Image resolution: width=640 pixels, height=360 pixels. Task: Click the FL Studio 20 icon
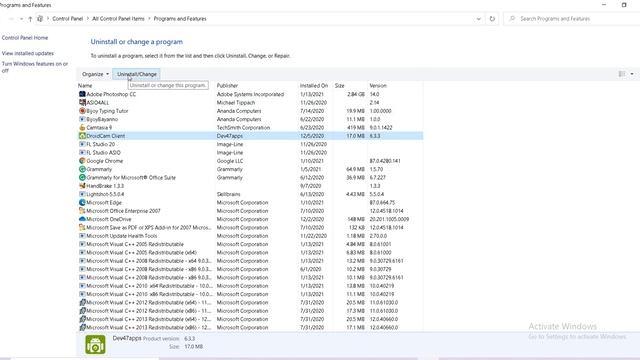pos(82,144)
